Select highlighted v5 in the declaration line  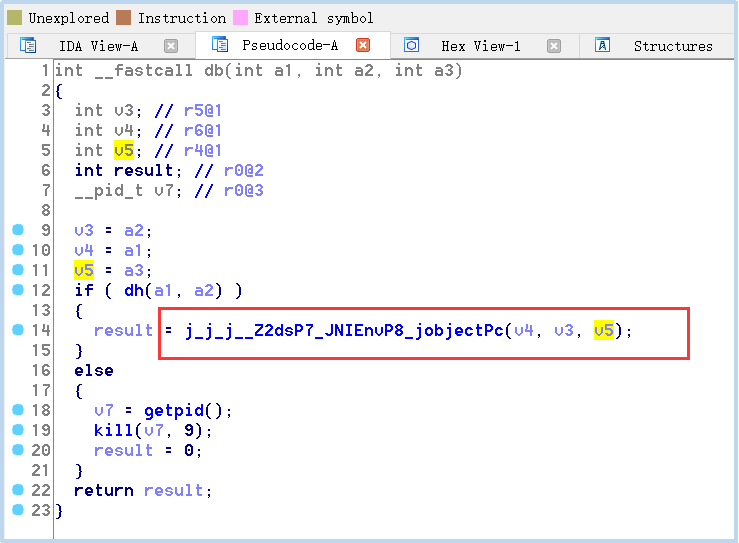tap(124, 150)
